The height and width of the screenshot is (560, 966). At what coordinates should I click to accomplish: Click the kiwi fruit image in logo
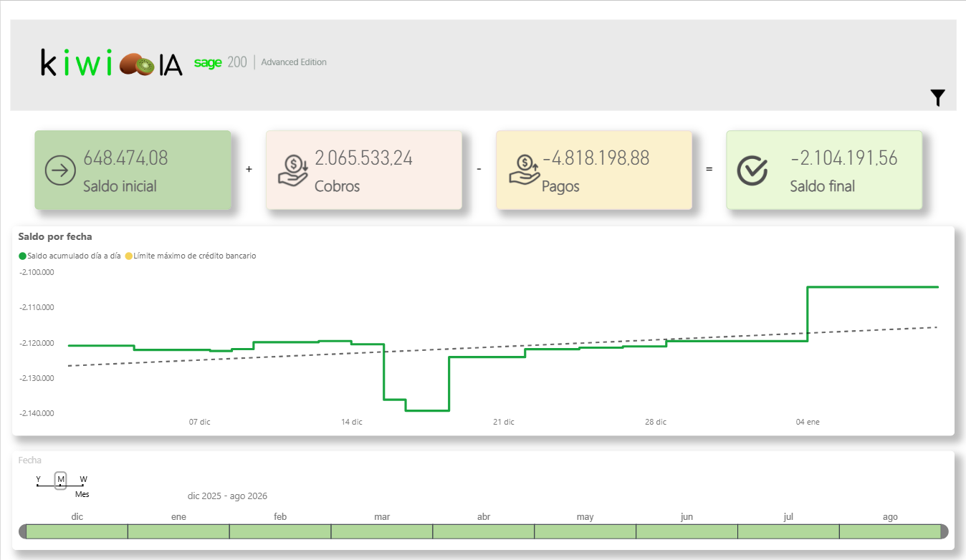[x=137, y=64]
